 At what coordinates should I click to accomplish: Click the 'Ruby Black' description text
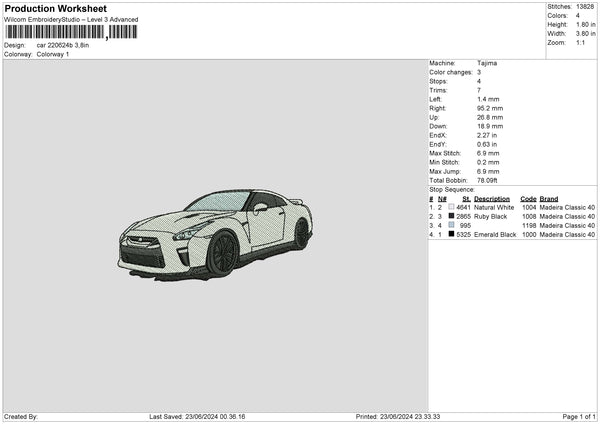(490, 217)
